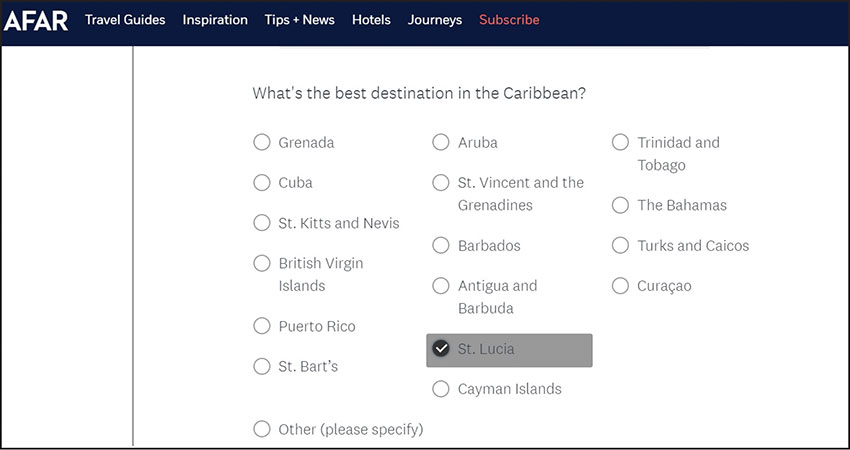Select the Barbados radio button
850x450 pixels.
pos(441,245)
